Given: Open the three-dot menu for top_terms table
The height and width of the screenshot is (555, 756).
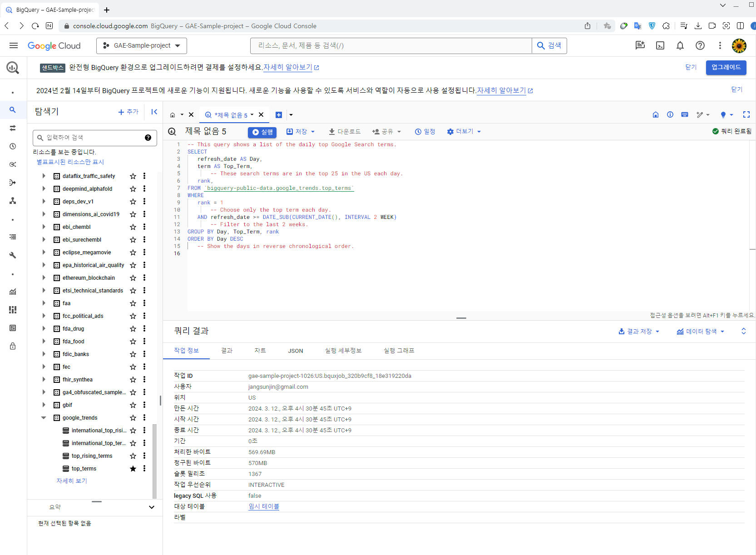Looking at the screenshot, I should click(x=144, y=468).
